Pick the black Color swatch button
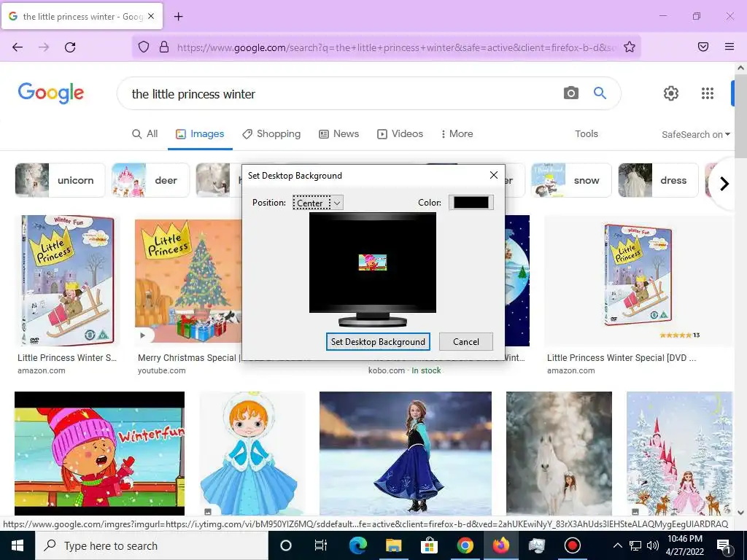 pos(471,203)
